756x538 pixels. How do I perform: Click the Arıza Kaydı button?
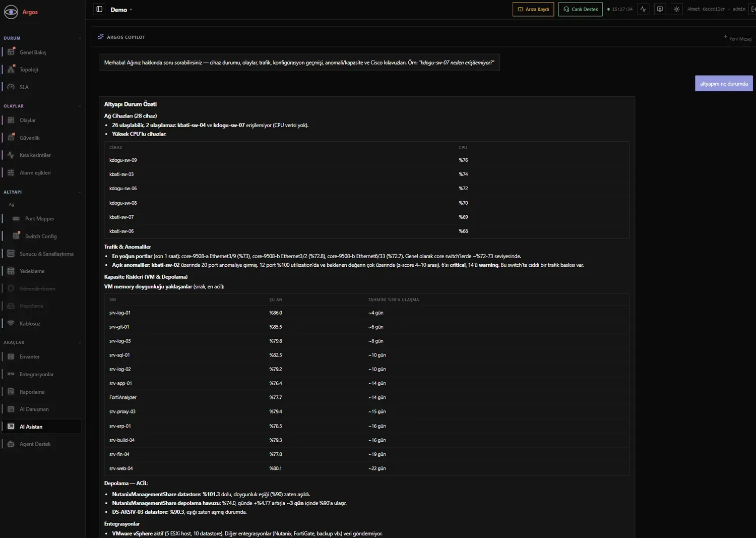point(533,9)
